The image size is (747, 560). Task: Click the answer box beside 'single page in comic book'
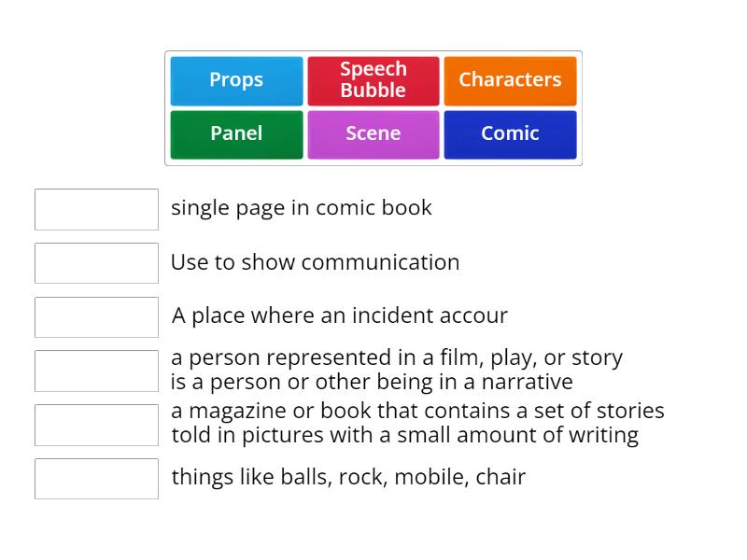(x=96, y=209)
